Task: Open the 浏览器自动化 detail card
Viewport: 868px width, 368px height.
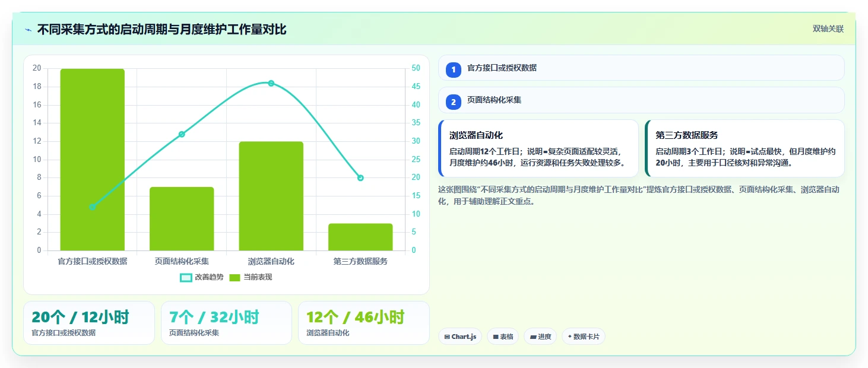Action: 538,148
